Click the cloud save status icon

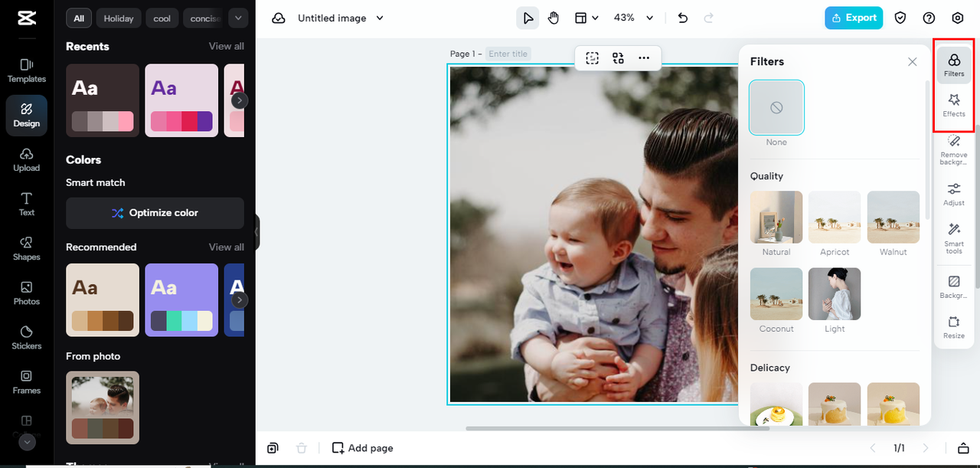pyautogui.click(x=279, y=18)
